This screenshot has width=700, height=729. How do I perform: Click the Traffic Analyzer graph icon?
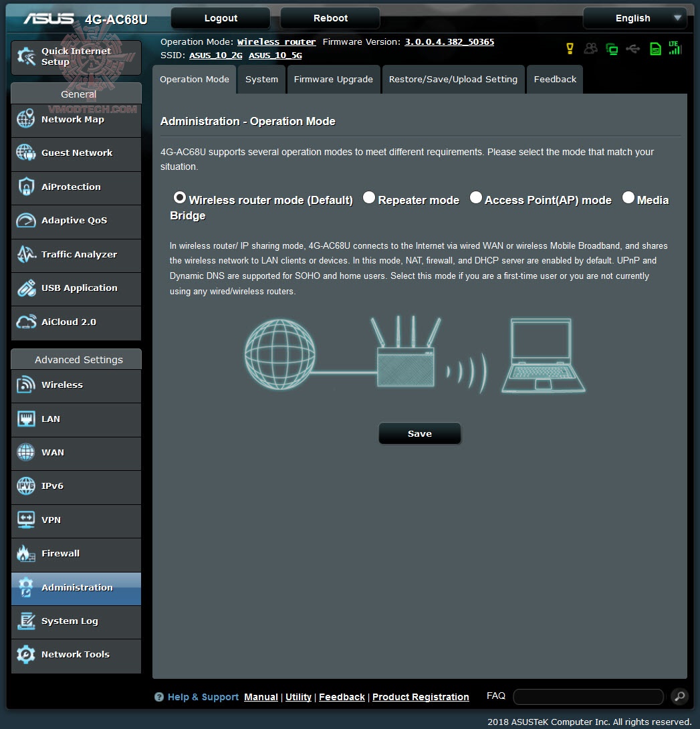[26, 254]
